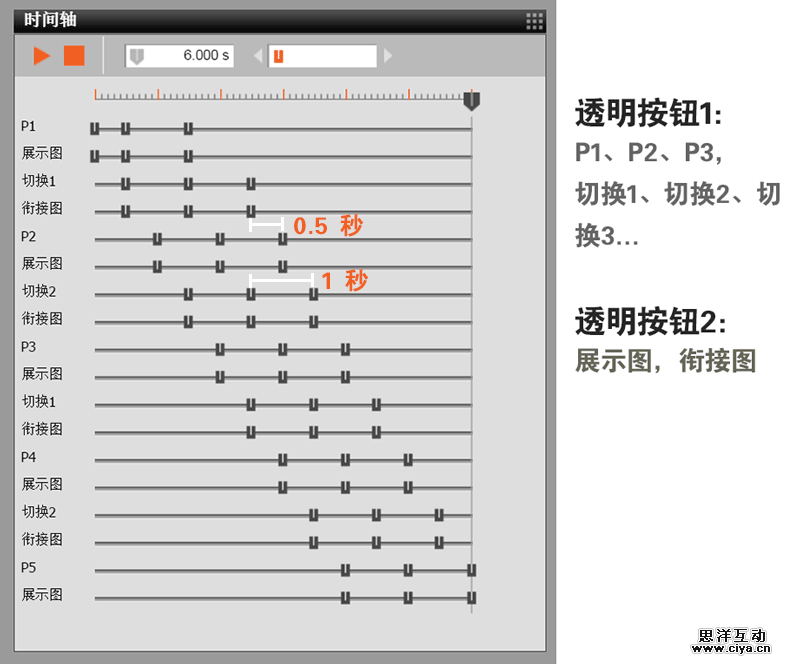Screen dimensions: 800x664
Task: Select the P3 track label
Action: (x=29, y=347)
